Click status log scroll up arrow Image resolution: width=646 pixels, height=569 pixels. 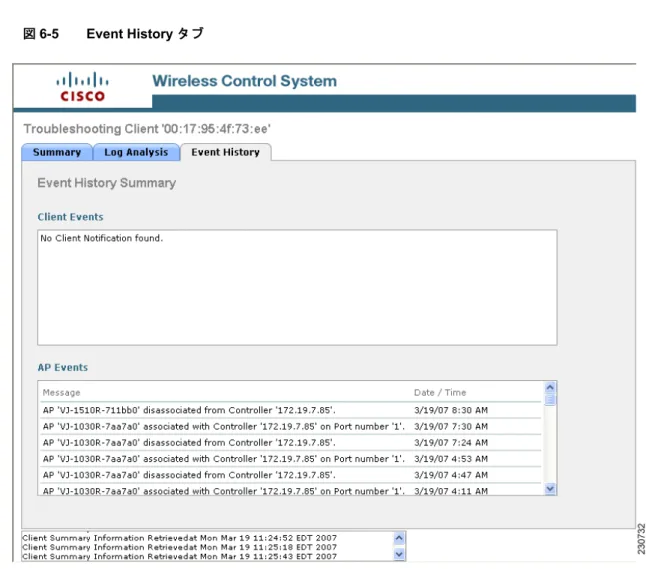coord(399,538)
